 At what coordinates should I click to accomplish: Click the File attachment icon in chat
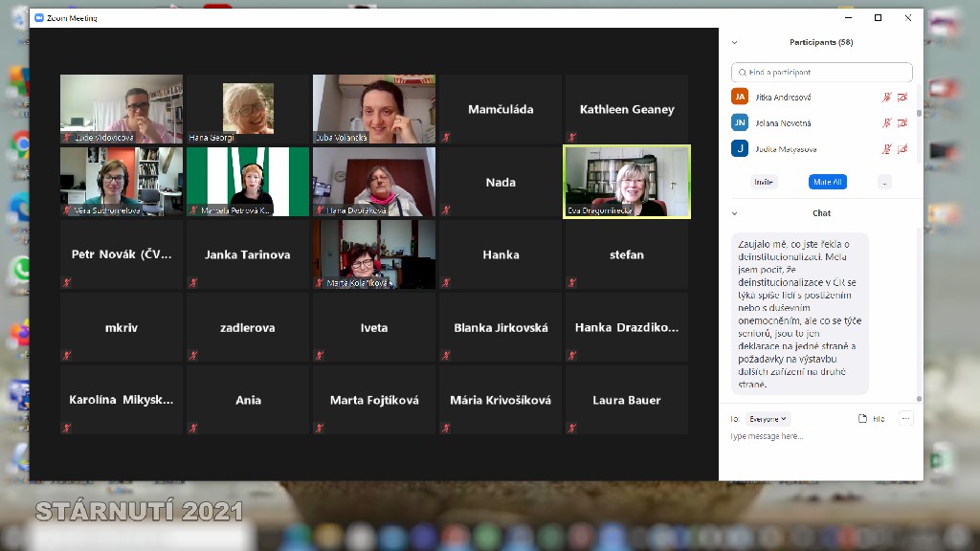[x=871, y=418]
